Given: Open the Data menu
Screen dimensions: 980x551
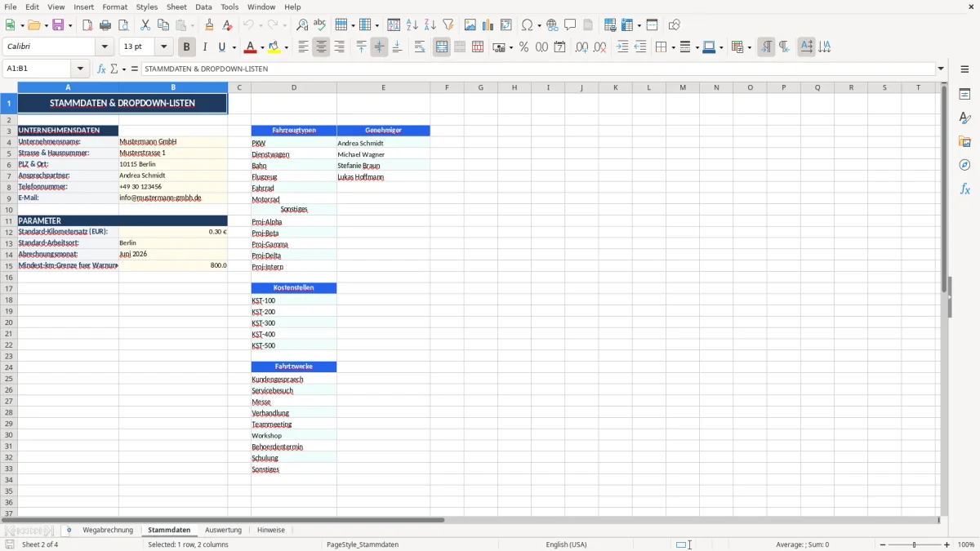Looking at the screenshot, I should pyautogui.click(x=203, y=7).
